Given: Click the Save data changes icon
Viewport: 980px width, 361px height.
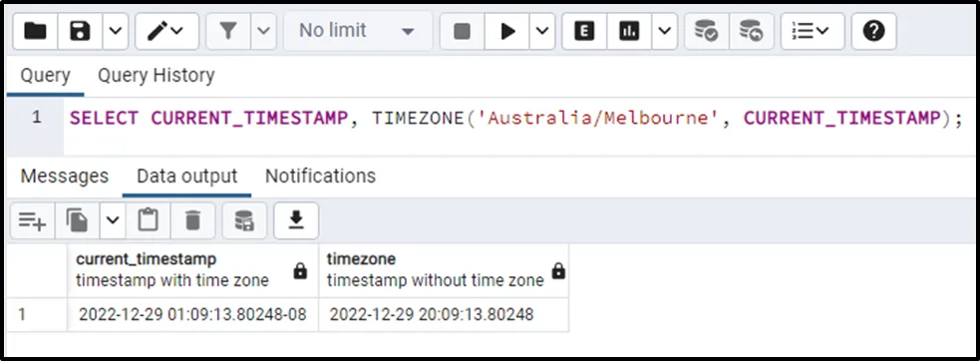Looking at the screenshot, I should click(244, 220).
